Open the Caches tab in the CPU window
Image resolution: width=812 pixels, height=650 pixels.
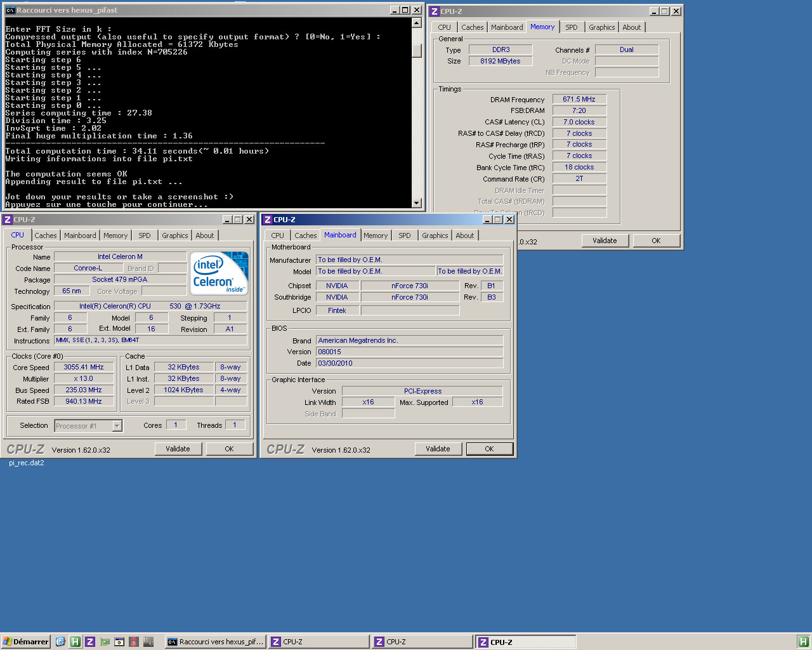[x=45, y=235]
